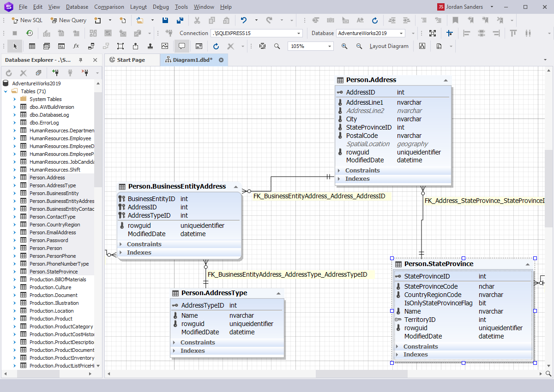Open the Debug menu
The height and width of the screenshot is (392, 554).
point(161,7)
